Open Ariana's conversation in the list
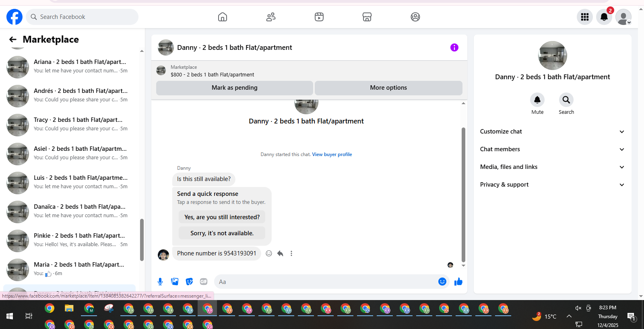This screenshot has width=644, height=329. (x=70, y=67)
